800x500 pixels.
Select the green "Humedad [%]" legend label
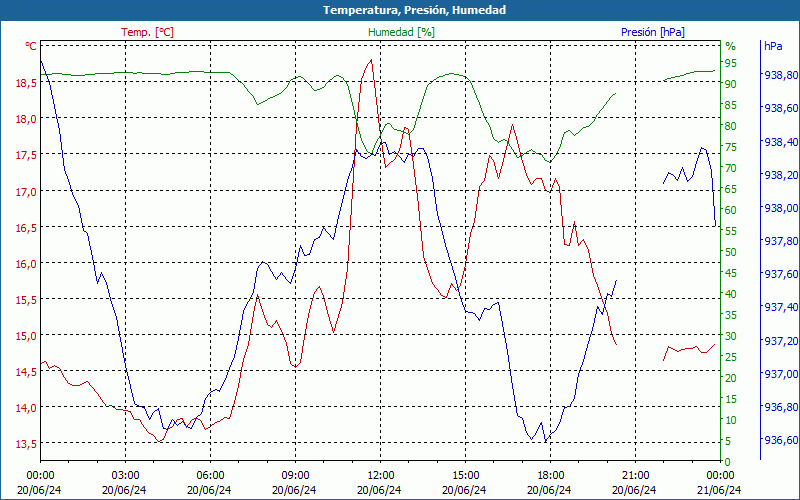click(x=401, y=32)
